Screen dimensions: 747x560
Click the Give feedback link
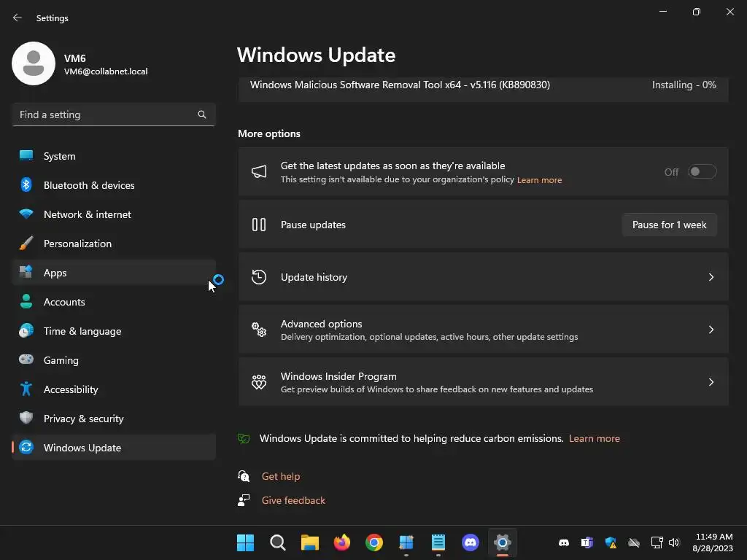tap(293, 500)
